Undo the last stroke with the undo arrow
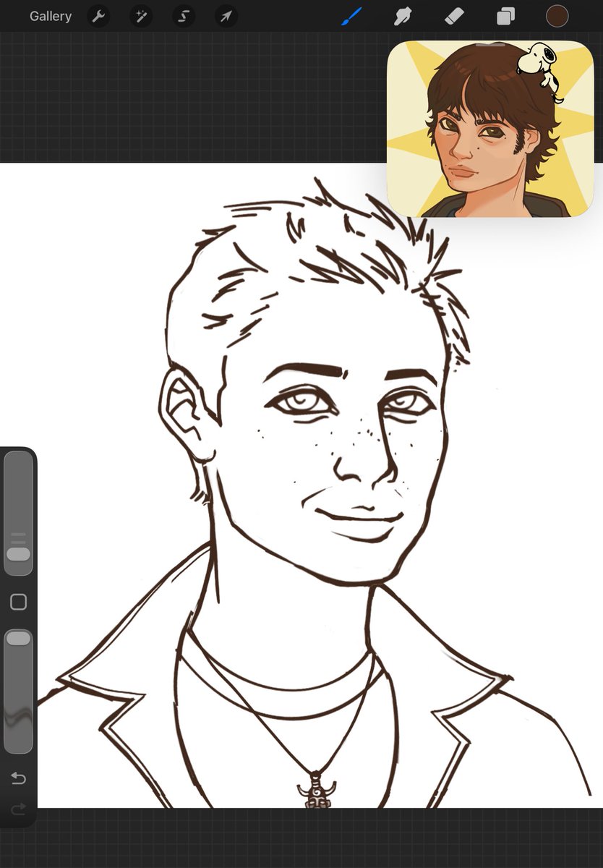The image size is (603, 868). 18,778
